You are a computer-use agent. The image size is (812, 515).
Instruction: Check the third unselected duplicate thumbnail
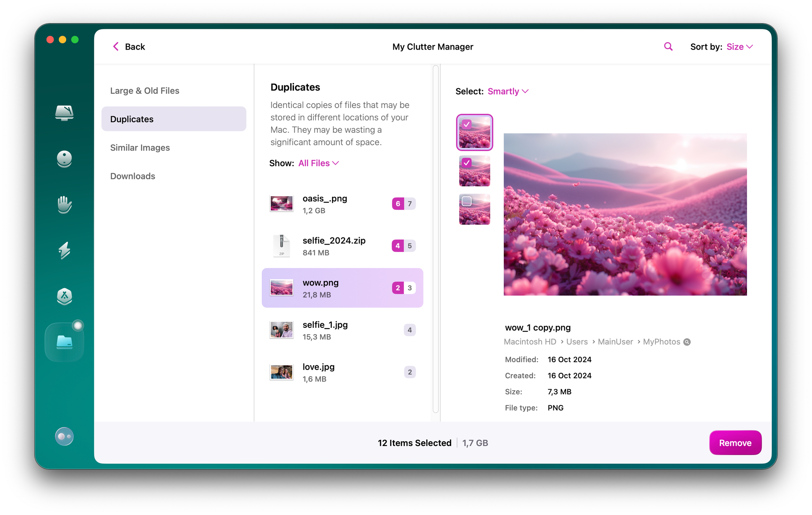click(x=467, y=201)
